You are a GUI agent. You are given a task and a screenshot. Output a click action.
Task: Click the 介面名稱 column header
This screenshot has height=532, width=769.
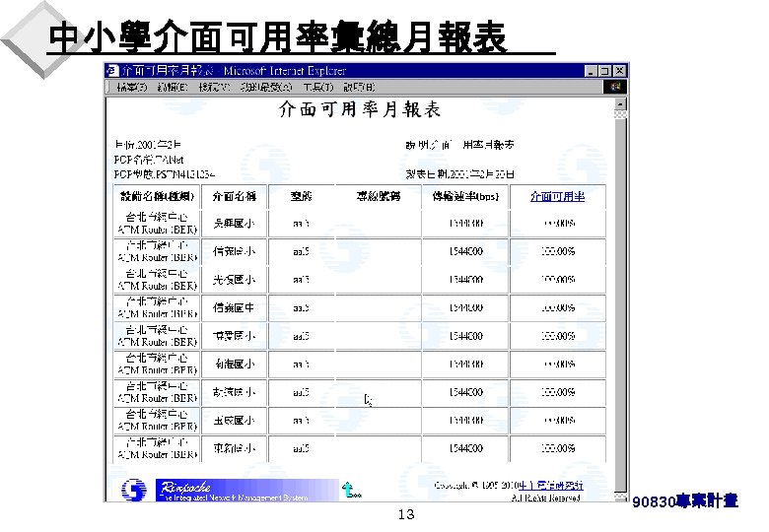[x=234, y=197]
